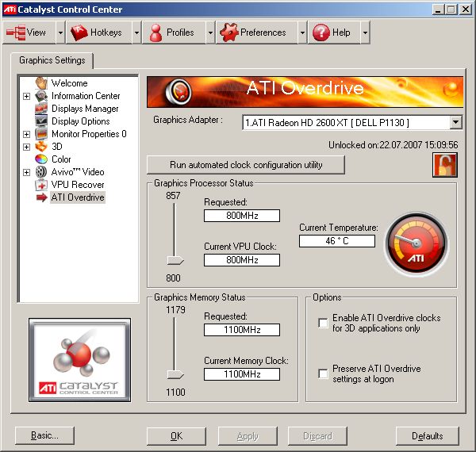Select the Graphics Settings tab
476x452 pixels.
pyautogui.click(x=52, y=60)
